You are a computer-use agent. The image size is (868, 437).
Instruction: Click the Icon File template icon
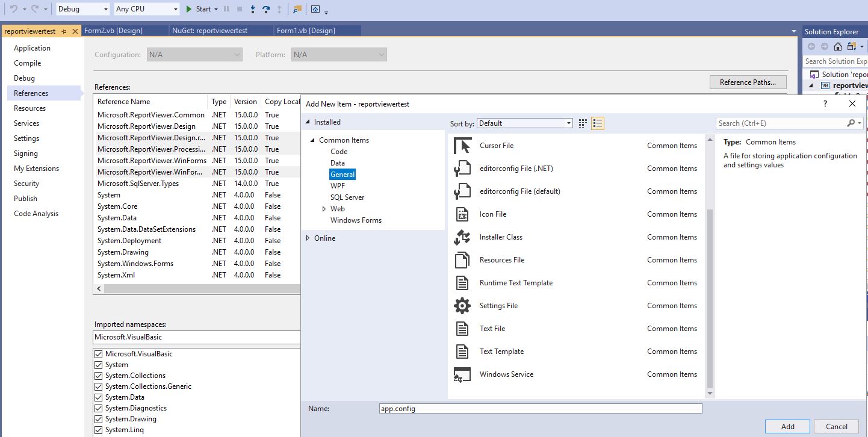click(462, 214)
